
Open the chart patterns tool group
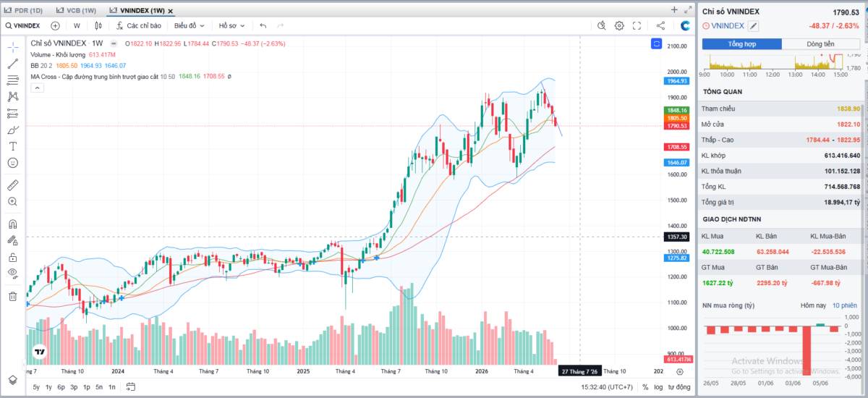(12, 96)
